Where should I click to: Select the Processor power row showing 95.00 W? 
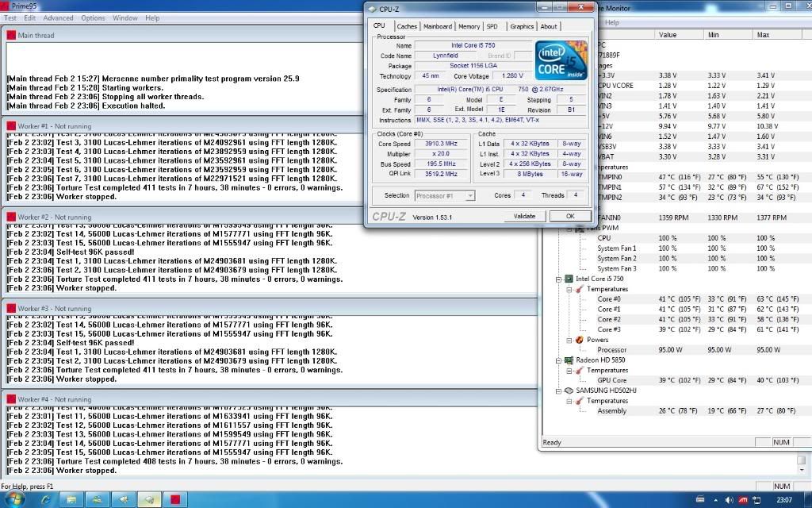point(698,350)
